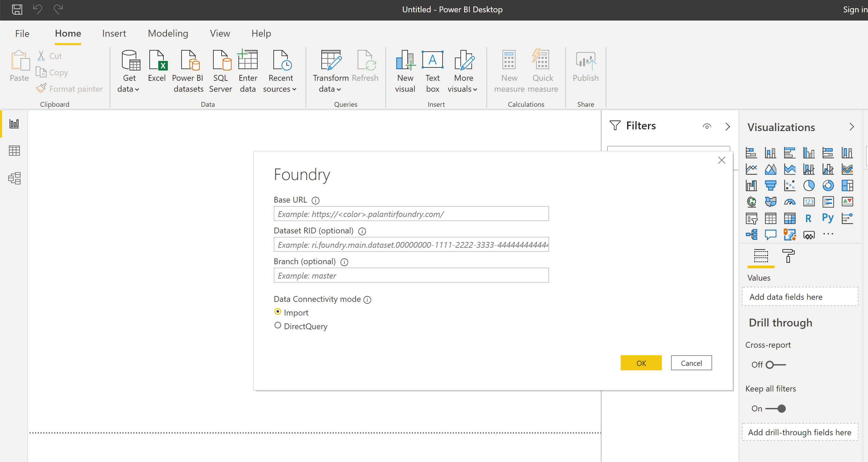
Task: Switch to the Help tab
Action: [261, 34]
